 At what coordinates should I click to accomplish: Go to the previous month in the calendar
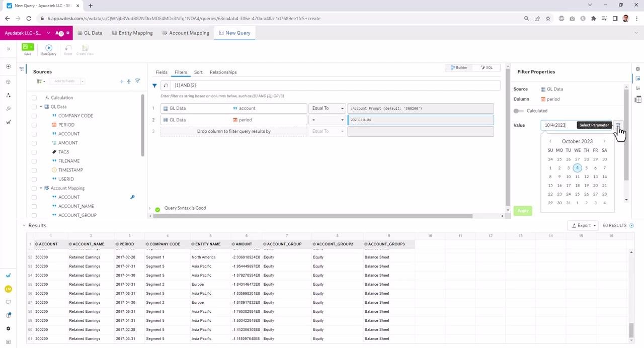(x=550, y=141)
